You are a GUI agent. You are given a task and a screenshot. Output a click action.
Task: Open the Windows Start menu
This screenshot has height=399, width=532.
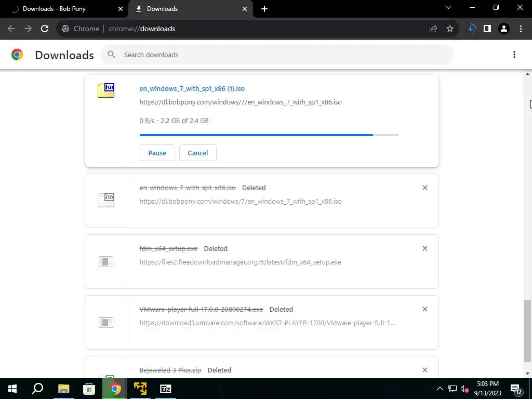pyautogui.click(x=12, y=389)
